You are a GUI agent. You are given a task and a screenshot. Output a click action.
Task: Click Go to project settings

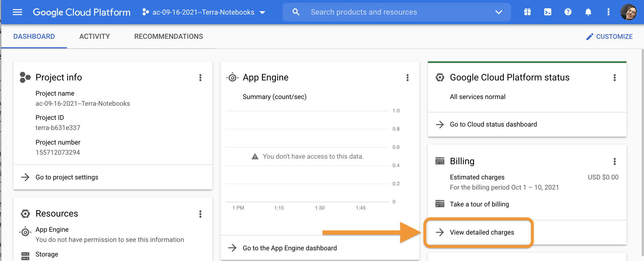(x=67, y=177)
